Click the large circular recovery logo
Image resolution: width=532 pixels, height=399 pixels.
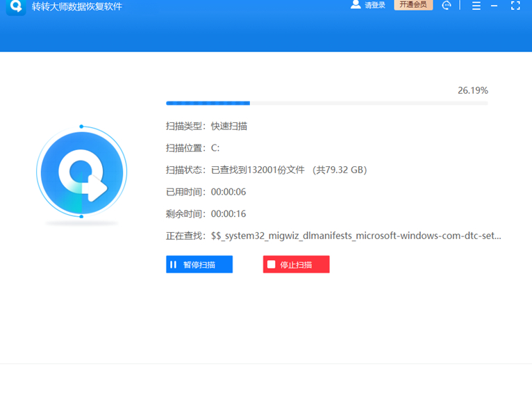pyautogui.click(x=81, y=172)
